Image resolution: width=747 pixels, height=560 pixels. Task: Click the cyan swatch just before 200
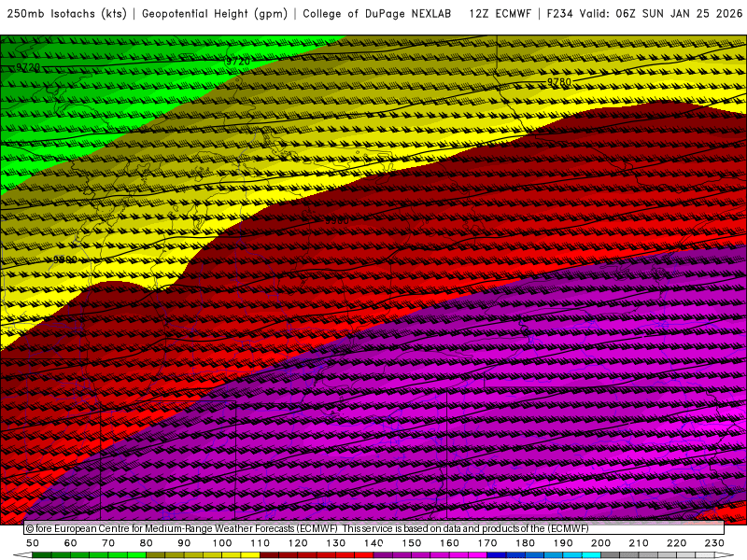(591, 555)
